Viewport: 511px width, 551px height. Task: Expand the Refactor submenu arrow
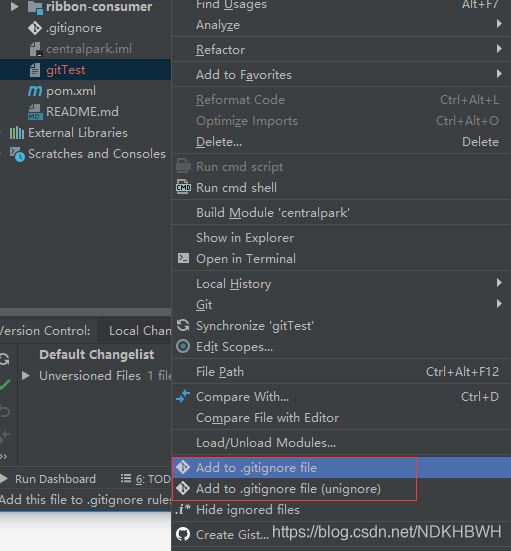click(499, 49)
